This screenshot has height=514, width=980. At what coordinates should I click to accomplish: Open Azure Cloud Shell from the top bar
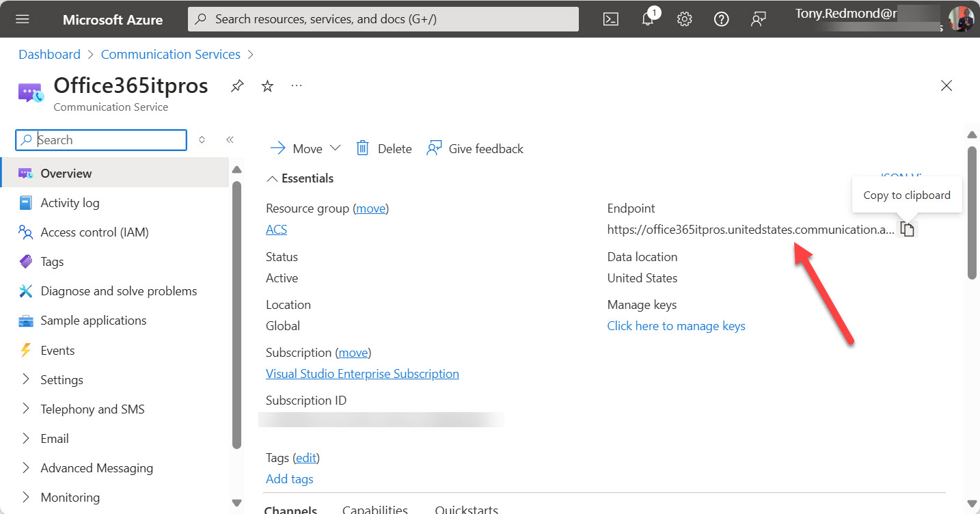point(610,18)
